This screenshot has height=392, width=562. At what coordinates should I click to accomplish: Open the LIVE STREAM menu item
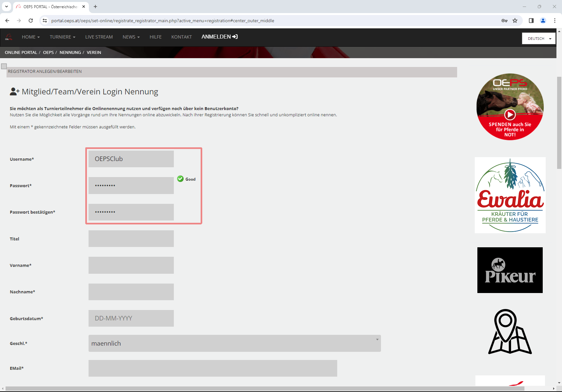click(x=99, y=37)
